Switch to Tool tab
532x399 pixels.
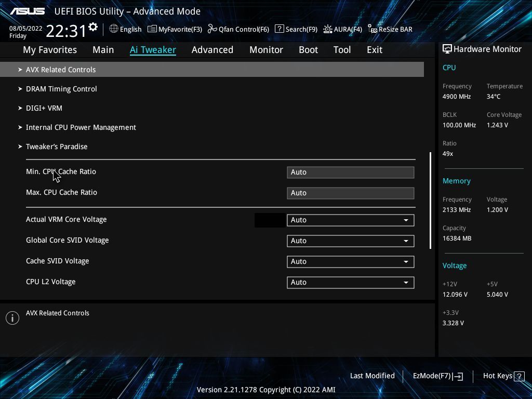pyautogui.click(x=342, y=50)
